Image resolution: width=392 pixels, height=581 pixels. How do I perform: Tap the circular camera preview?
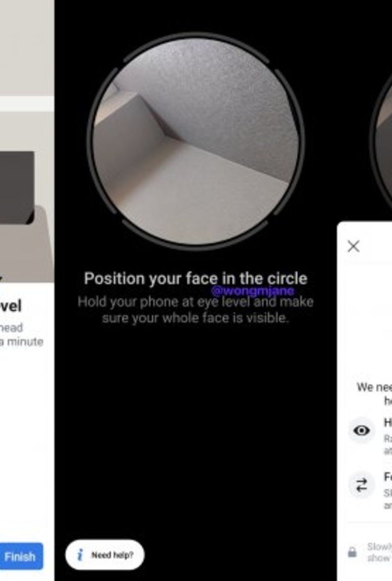(196, 141)
